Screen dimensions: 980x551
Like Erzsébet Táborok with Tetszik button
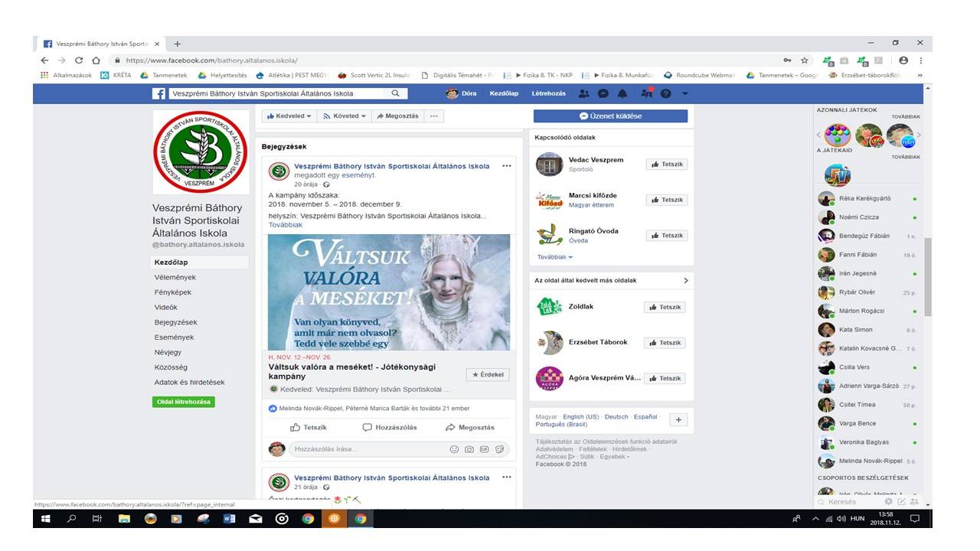click(x=665, y=343)
